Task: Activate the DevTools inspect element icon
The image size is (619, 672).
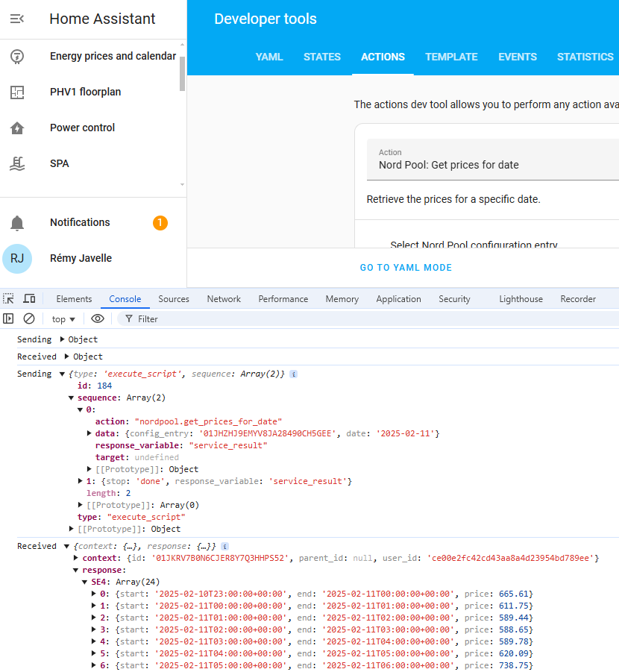Action: pos(10,298)
